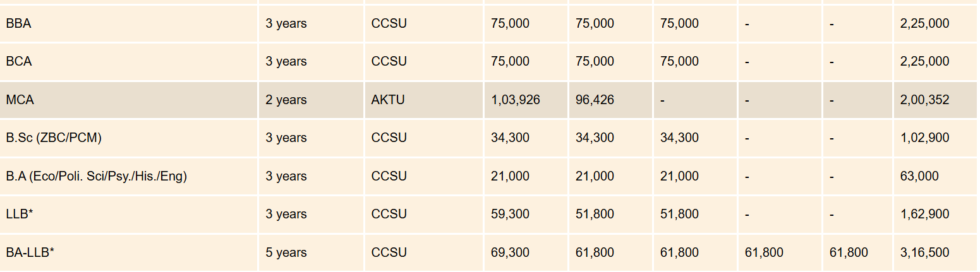This screenshot has width=980, height=272.
Task: Select the 96,426 fee value
Action: coord(595,100)
